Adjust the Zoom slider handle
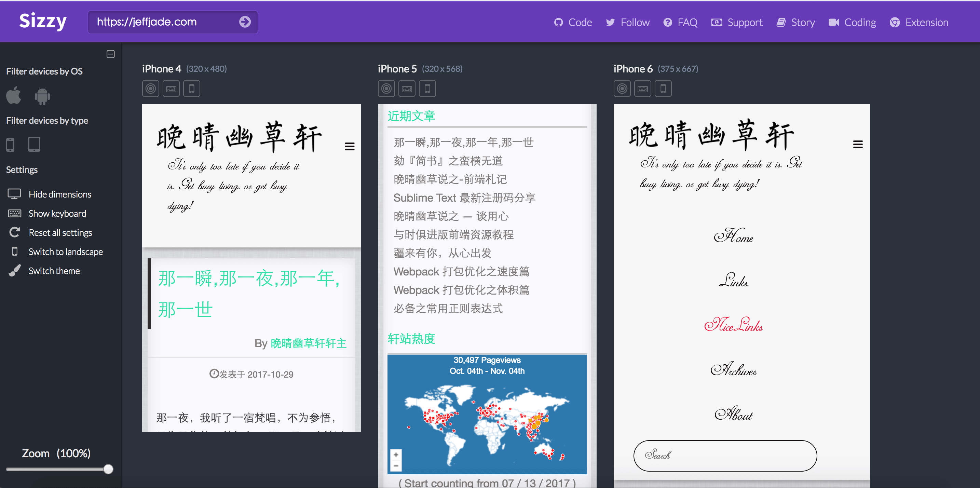980x488 pixels. pyautogui.click(x=108, y=469)
